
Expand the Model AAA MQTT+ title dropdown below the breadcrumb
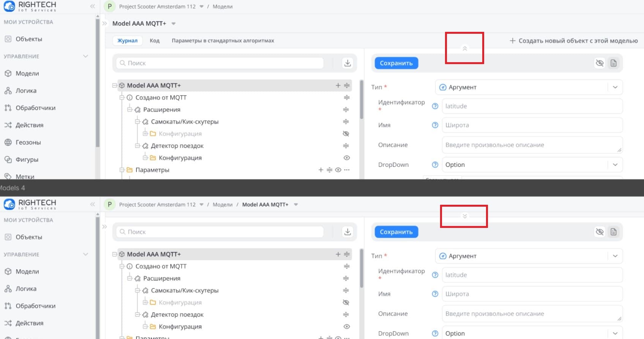(174, 24)
